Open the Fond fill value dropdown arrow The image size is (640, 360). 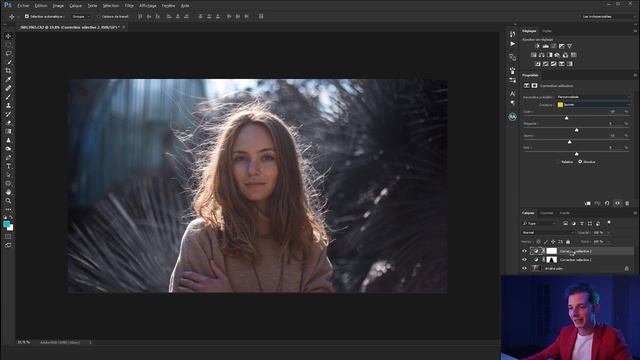(x=608, y=242)
